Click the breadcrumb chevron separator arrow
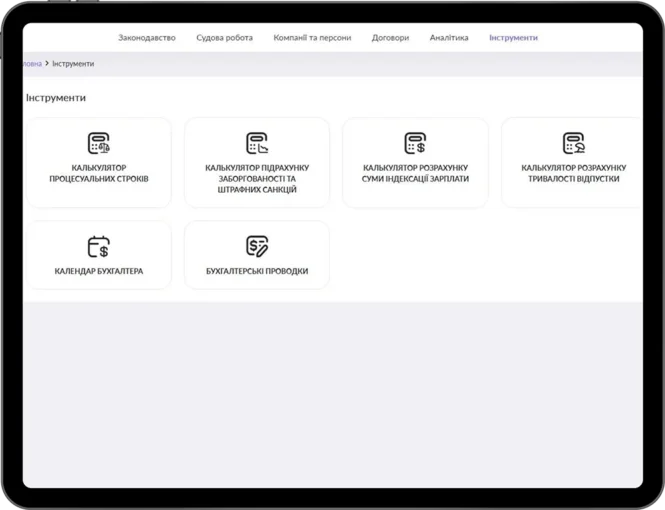 click(x=47, y=64)
